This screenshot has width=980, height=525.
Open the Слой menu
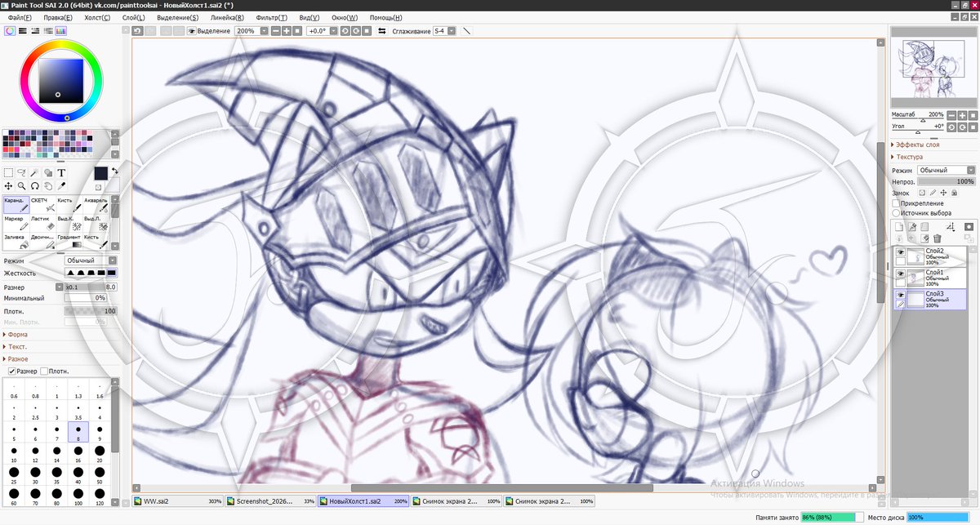[x=133, y=17]
